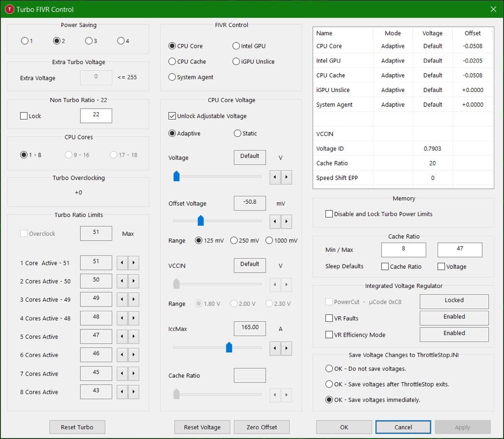Image resolution: width=504 pixels, height=439 pixels.
Task: Increase 4 Cores Active ratio with right arrow
Action: pyautogui.click(x=133, y=318)
